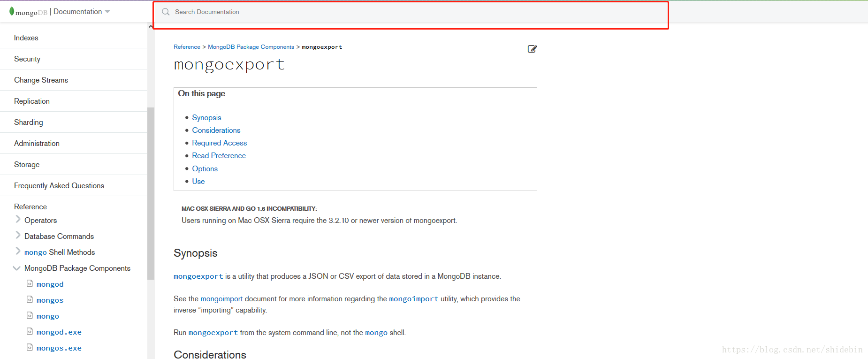Click the mongod page icon
The image size is (868, 359).
tap(30, 283)
